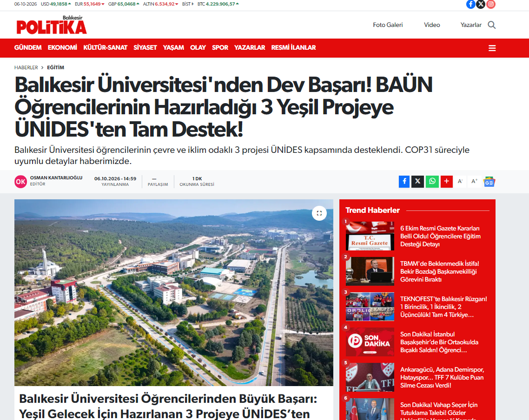This screenshot has width=529, height=420.
Task: Click TEKNOFEST trend thumbnail
Action: pos(370,307)
